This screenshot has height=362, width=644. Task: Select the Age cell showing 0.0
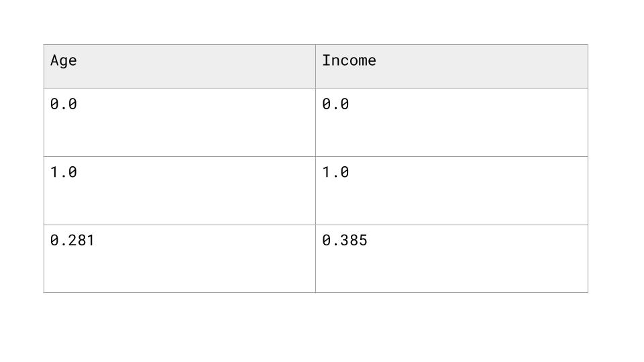(x=180, y=122)
